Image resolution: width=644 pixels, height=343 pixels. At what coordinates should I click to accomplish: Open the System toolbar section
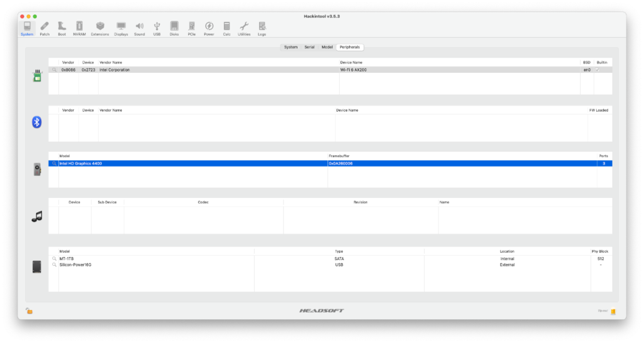[x=27, y=29]
